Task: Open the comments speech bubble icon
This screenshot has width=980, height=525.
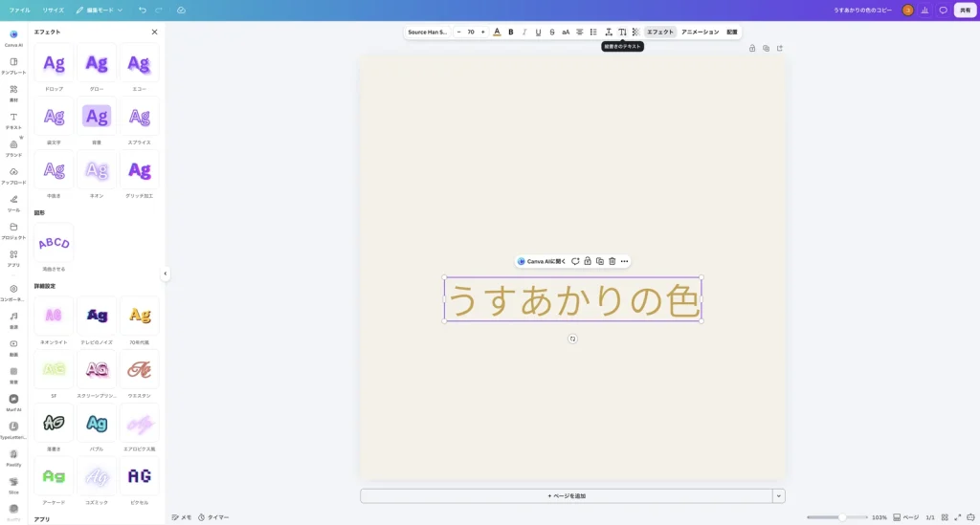Action: 943,10
